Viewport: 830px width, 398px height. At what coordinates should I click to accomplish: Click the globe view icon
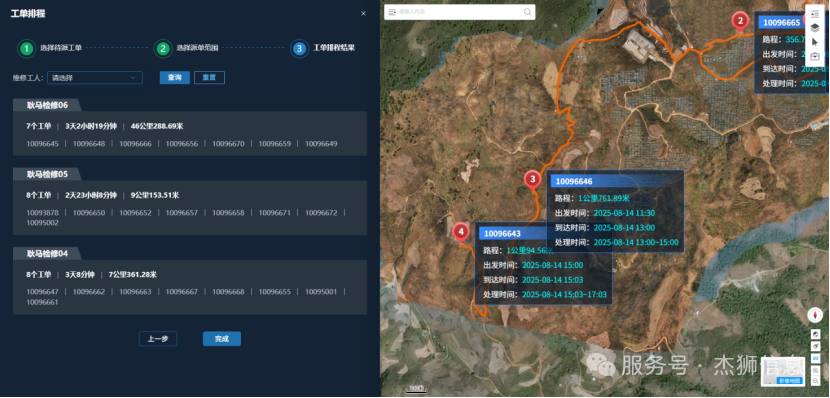click(815, 334)
